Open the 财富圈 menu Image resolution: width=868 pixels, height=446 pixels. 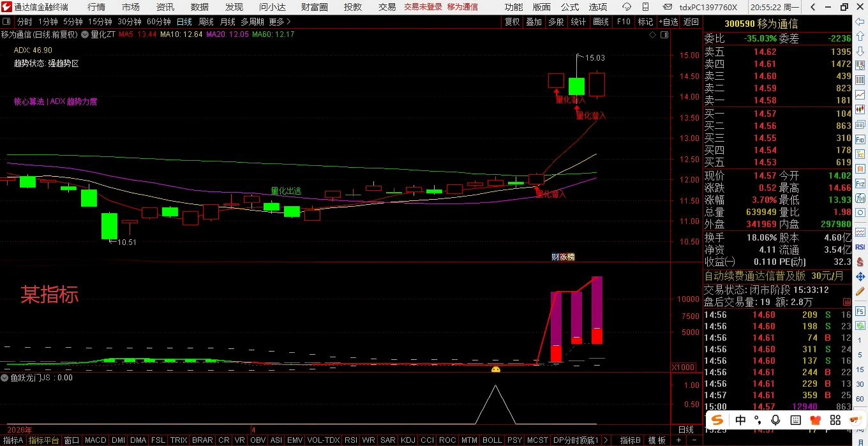point(315,7)
